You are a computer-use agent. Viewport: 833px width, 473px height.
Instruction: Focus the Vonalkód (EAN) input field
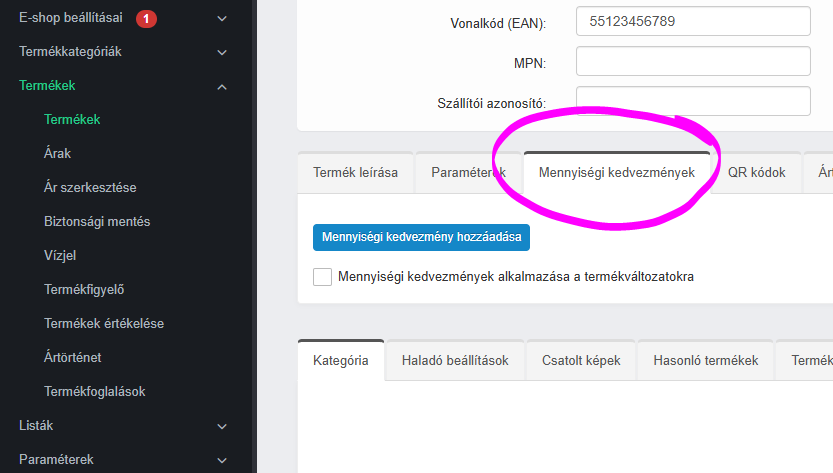(x=693, y=21)
